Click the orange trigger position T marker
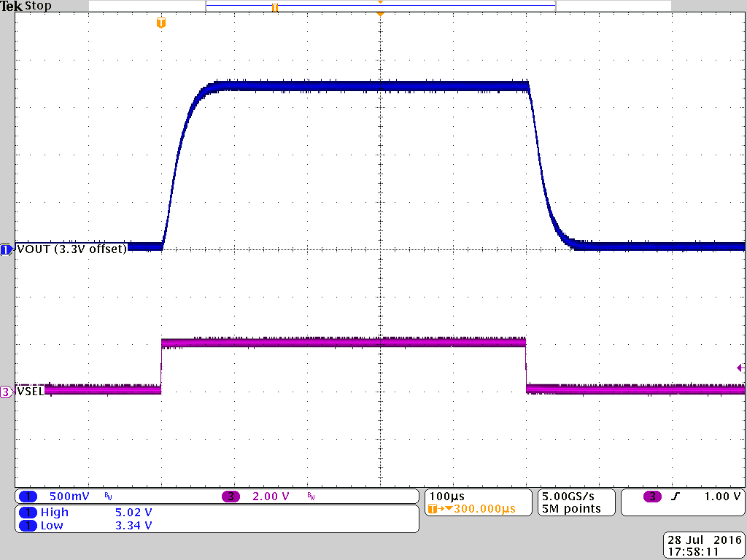Viewport: 747px width, 560px height. click(161, 23)
